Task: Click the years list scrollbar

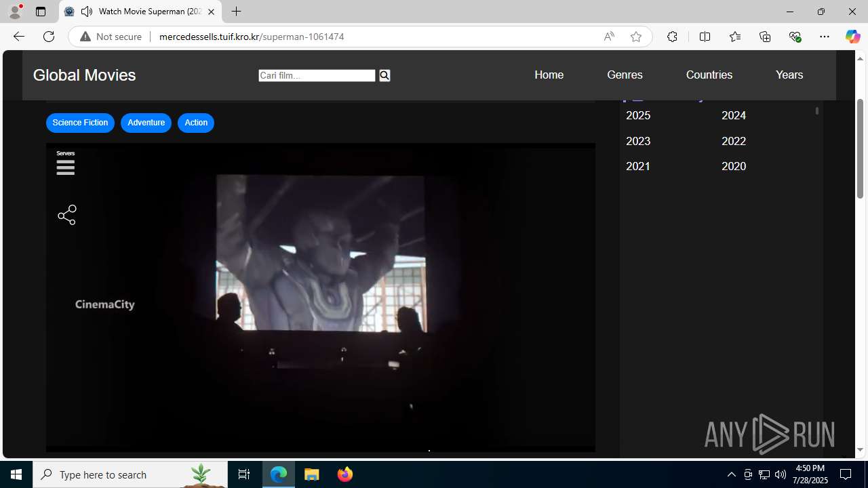Action: click(817, 110)
